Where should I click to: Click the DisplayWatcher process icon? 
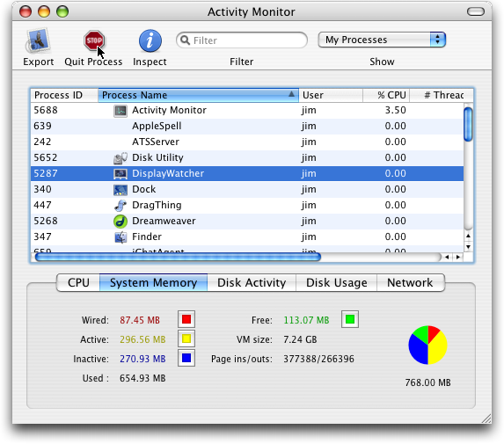click(x=121, y=174)
